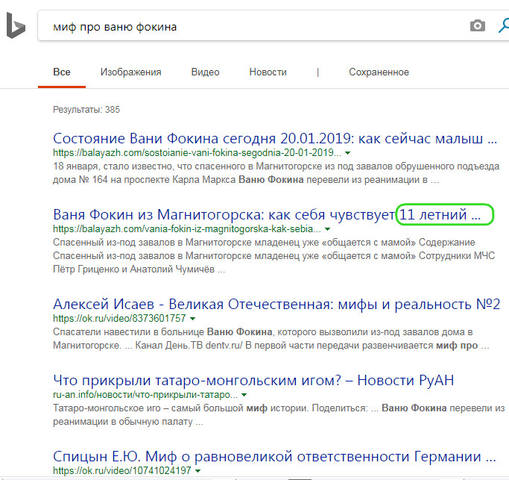Switch to the 'Изображения' tab
The image size is (509, 480).
pyautogui.click(x=131, y=72)
